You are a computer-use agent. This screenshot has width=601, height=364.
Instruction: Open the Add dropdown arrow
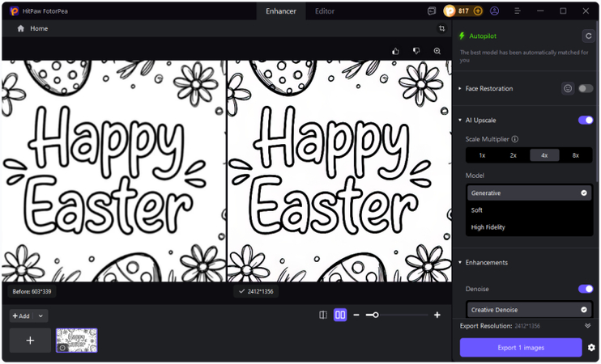(40, 315)
